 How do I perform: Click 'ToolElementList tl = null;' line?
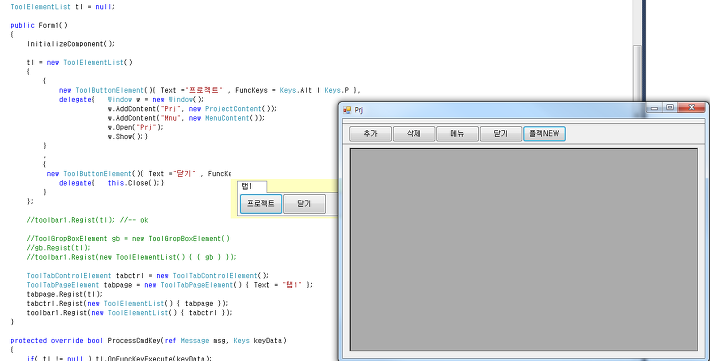point(62,7)
